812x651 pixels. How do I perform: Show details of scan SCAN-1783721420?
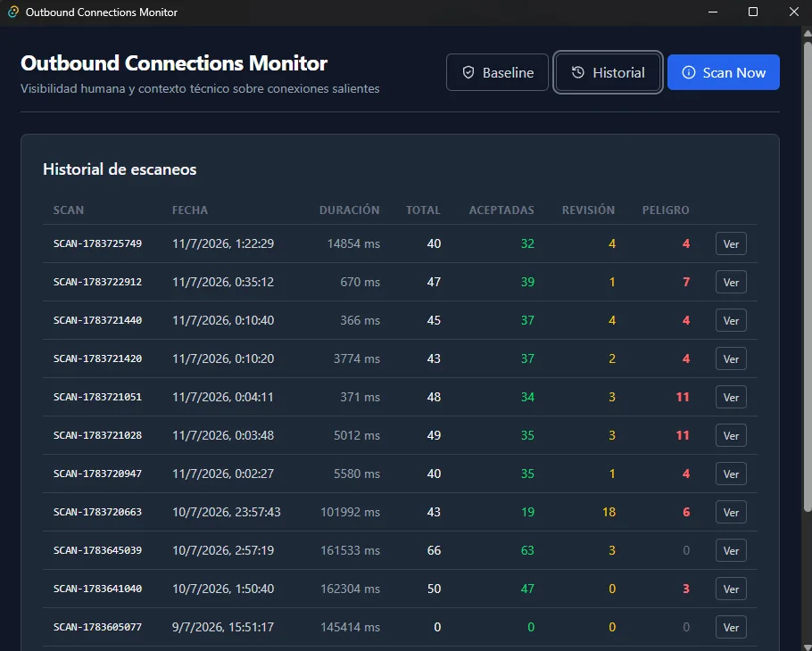(x=731, y=358)
